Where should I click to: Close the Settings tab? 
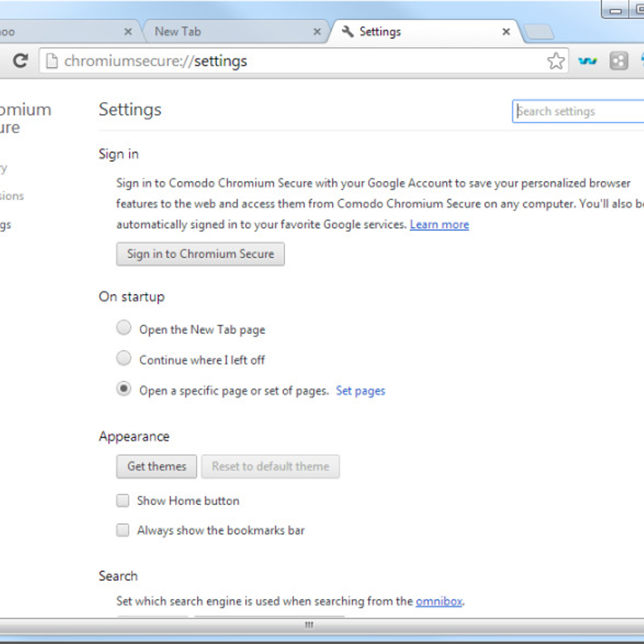coord(506,31)
